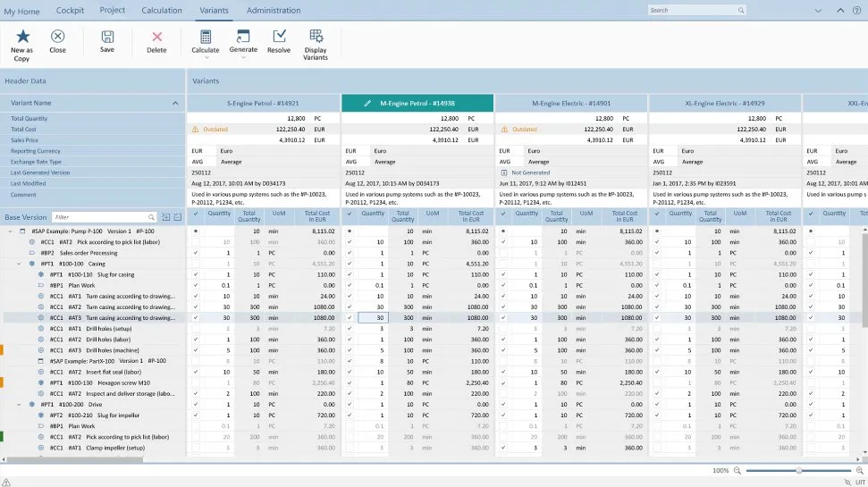
Task: Toggle M-Engine Petrol checkbox for Drill holes (setup)
Action: pos(349,329)
